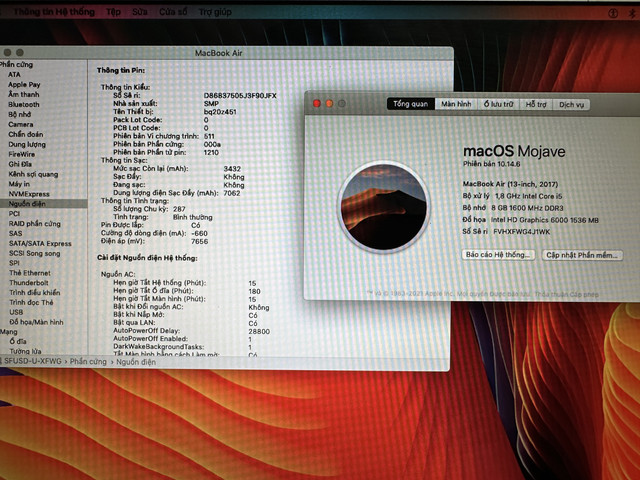This screenshot has width=640, height=480.
Task: Select Ghi Đĩa in the sidebar
Action: click(20, 164)
